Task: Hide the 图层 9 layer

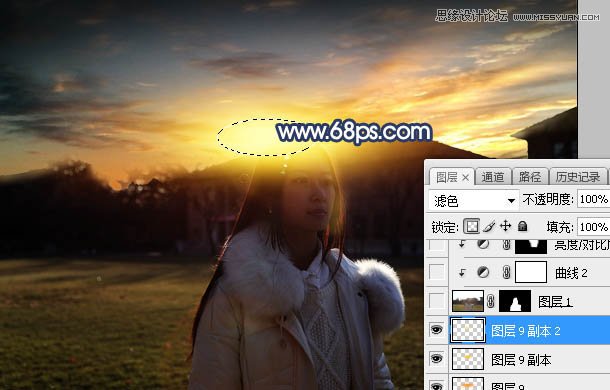Action: [436, 386]
